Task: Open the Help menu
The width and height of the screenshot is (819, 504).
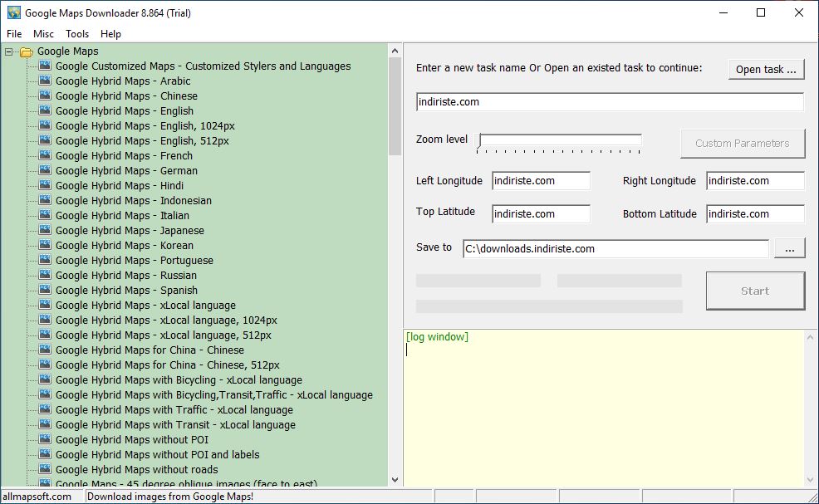Action: 110,34
